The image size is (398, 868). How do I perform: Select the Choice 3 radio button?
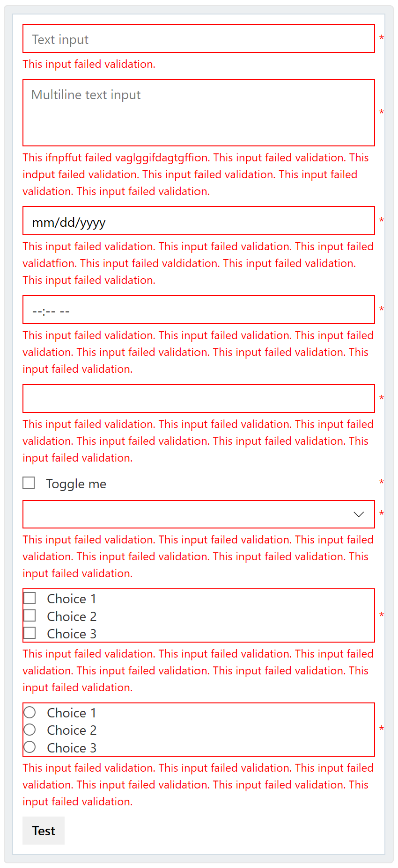coord(29,747)
